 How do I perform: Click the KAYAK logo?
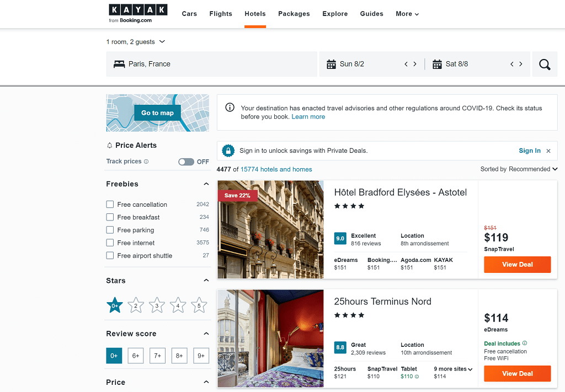point(138,13)
